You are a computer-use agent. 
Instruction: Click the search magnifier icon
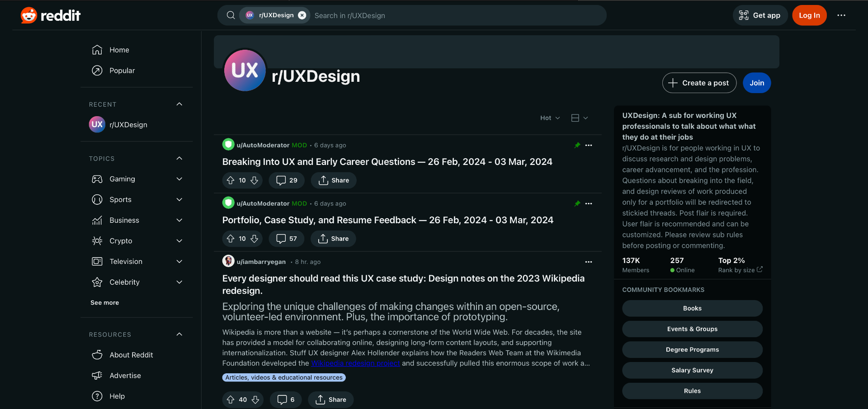tap(231, 15)
